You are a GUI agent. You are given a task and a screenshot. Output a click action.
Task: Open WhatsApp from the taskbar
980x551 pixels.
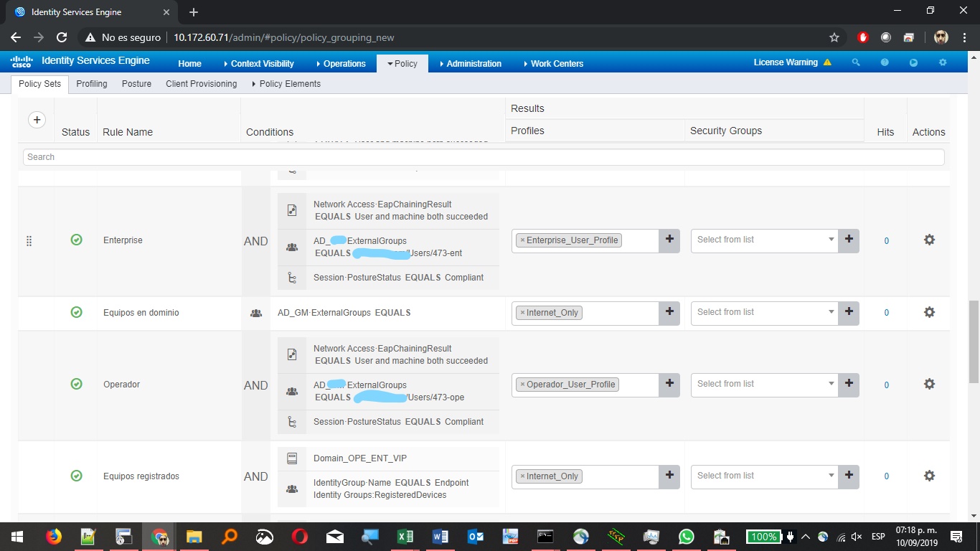click(687, 537)
